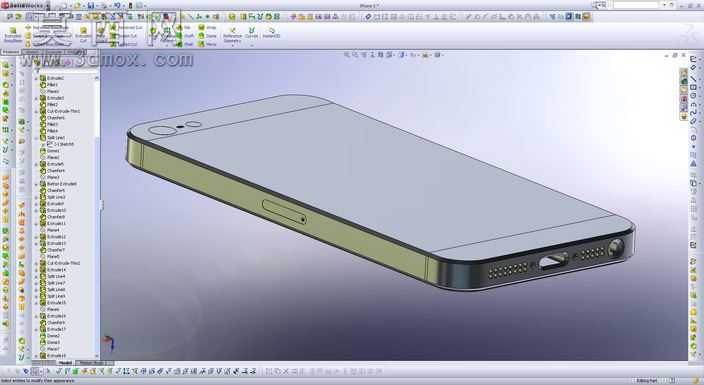The height and width of the screenshot is (385, 704).
Task: Click Zoom to Fit in heads-up toolbar
Action: (x=347, y=55)
